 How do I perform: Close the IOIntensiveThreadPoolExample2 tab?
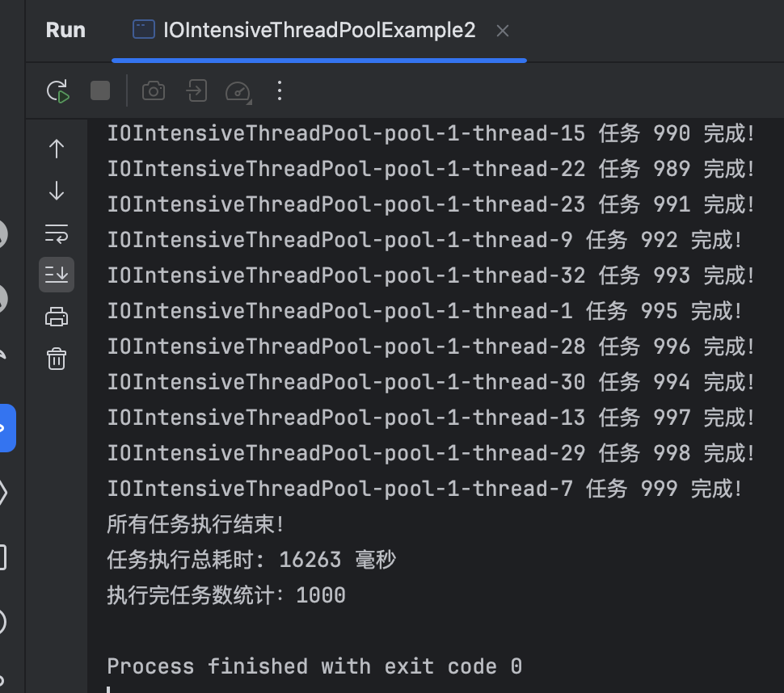(503, 31)
